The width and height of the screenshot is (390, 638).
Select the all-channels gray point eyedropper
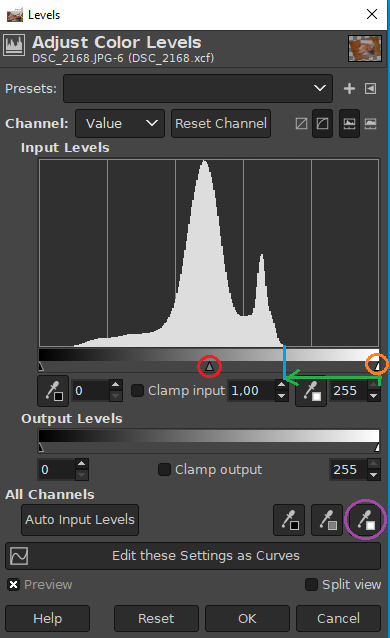pos(327,520)
